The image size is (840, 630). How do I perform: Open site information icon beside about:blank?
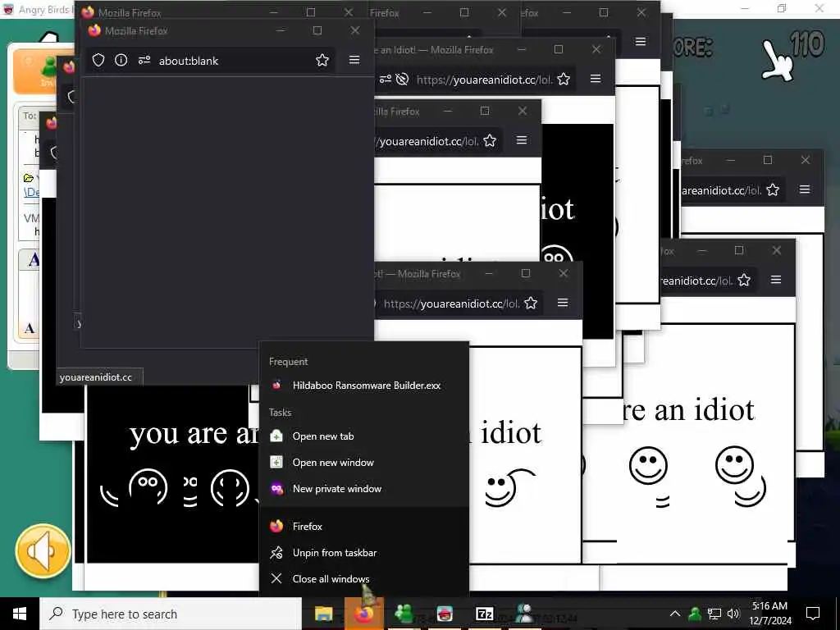point(121,60)
